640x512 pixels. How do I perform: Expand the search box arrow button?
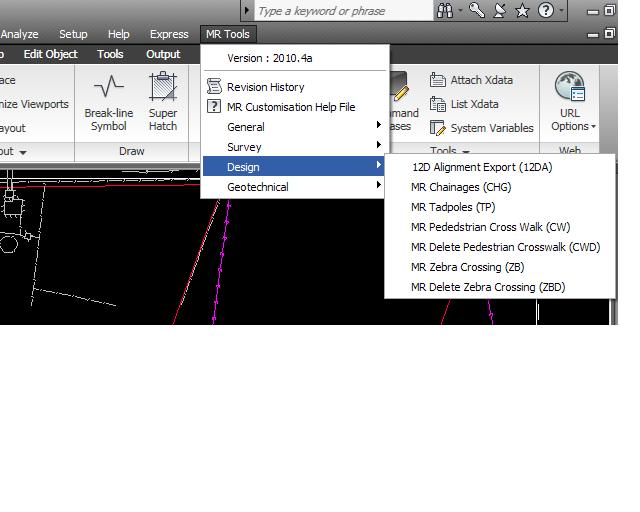247,10
